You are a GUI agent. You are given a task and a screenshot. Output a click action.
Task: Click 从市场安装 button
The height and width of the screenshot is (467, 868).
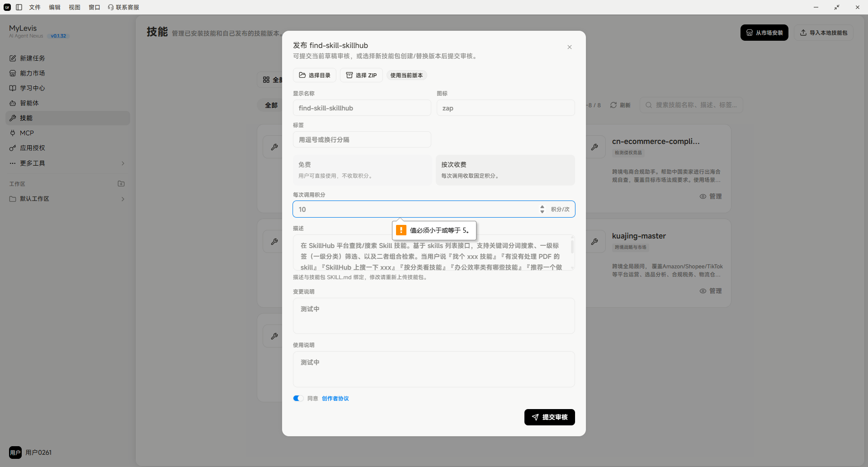764,33
